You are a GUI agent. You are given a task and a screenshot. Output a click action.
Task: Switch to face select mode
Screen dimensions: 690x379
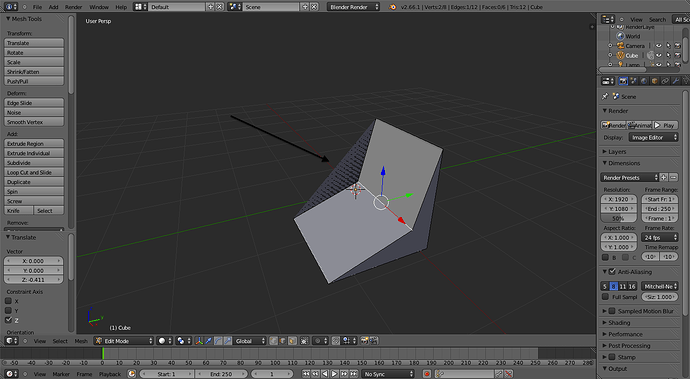[x=292, y=341]
